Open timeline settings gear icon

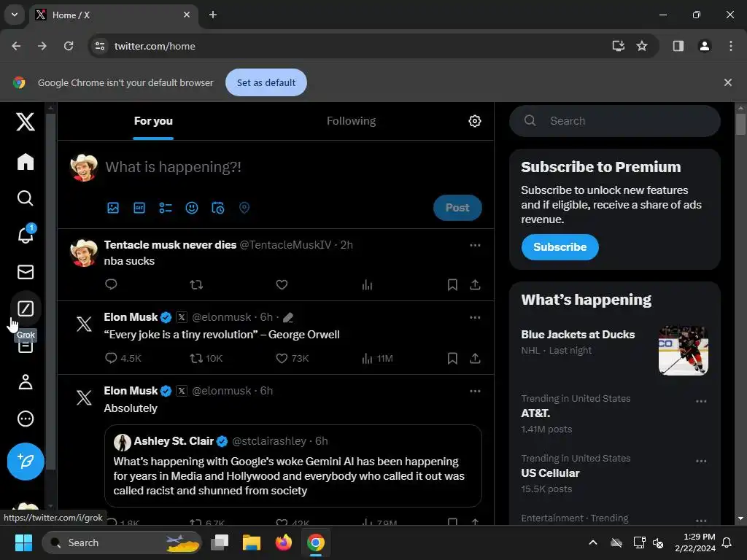coord(474,121)
